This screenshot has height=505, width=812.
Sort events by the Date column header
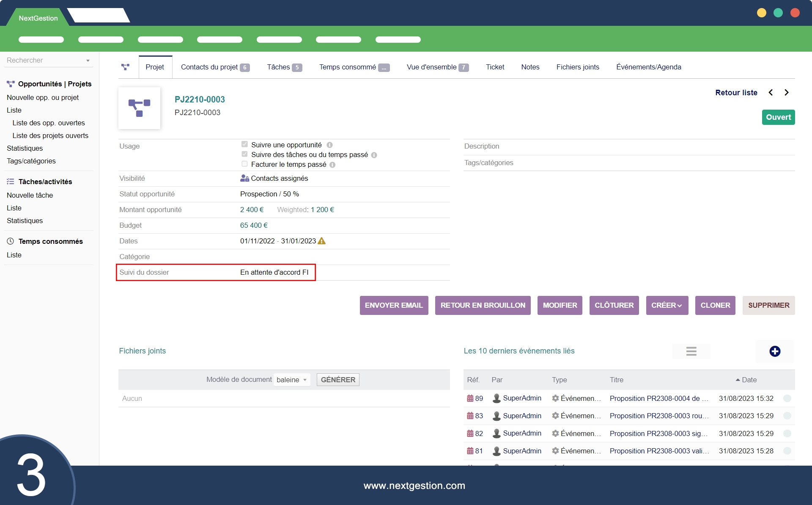click(749, 380)
